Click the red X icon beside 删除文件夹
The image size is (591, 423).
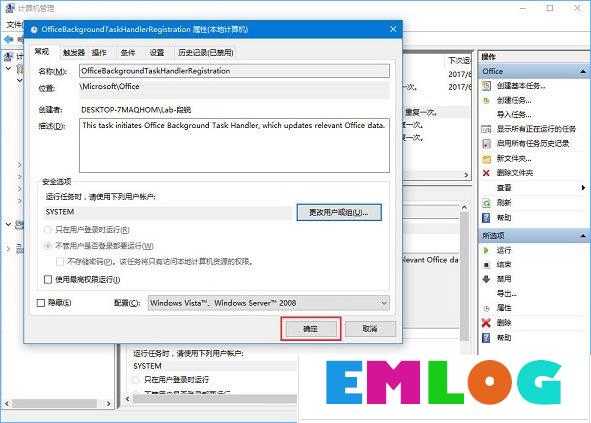click(x=487, y=173)
